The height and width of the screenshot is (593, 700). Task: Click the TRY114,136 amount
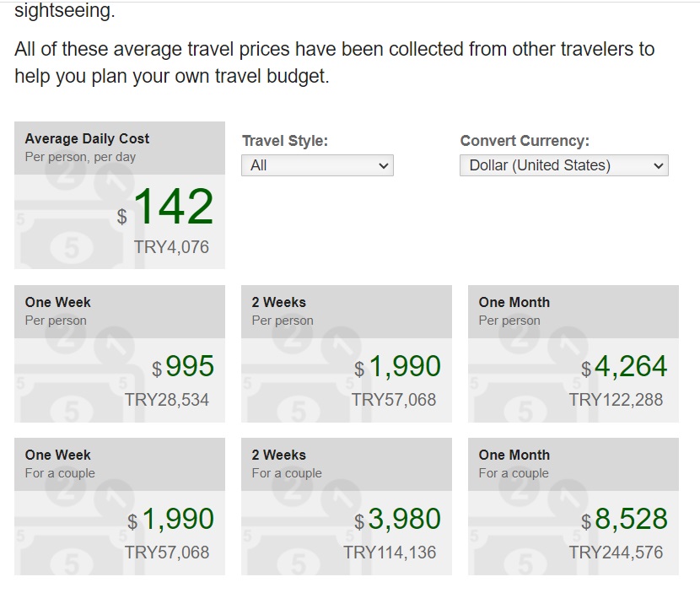[390, 553]
